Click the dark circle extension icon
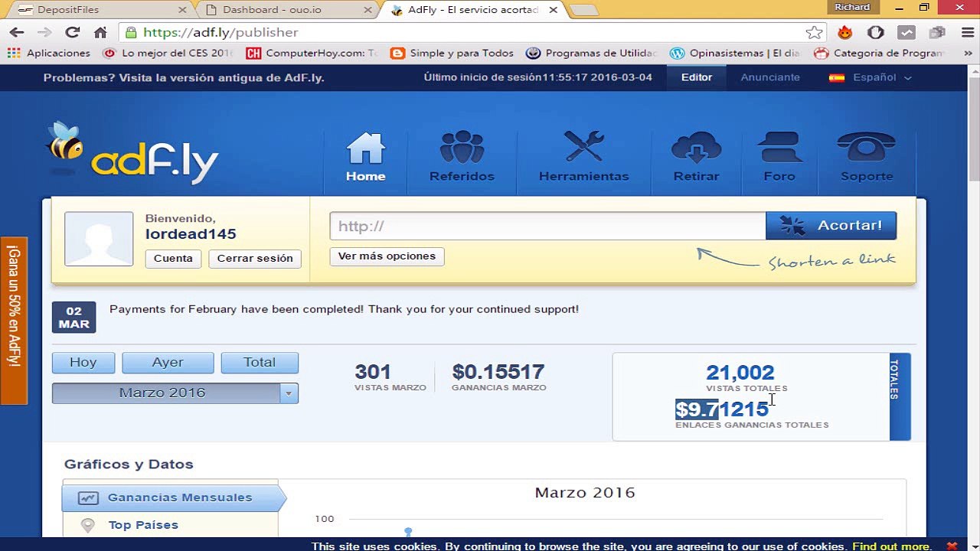980x551 pixels. click(x=876, y=33)
